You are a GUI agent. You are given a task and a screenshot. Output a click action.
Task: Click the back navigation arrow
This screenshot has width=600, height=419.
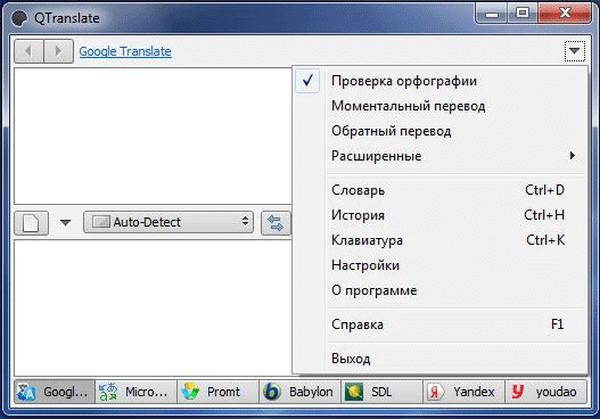tap(29, 51)
